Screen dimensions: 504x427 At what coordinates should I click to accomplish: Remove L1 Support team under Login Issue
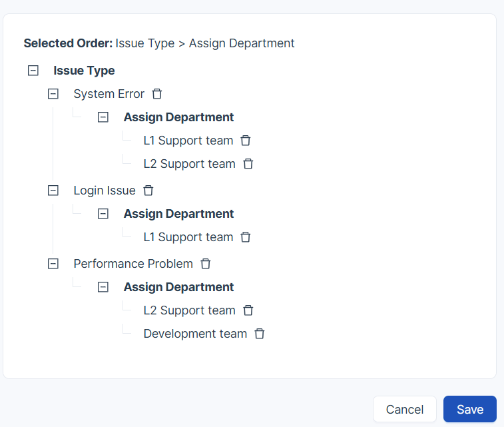pyautogui.click(x=246, y=237)
